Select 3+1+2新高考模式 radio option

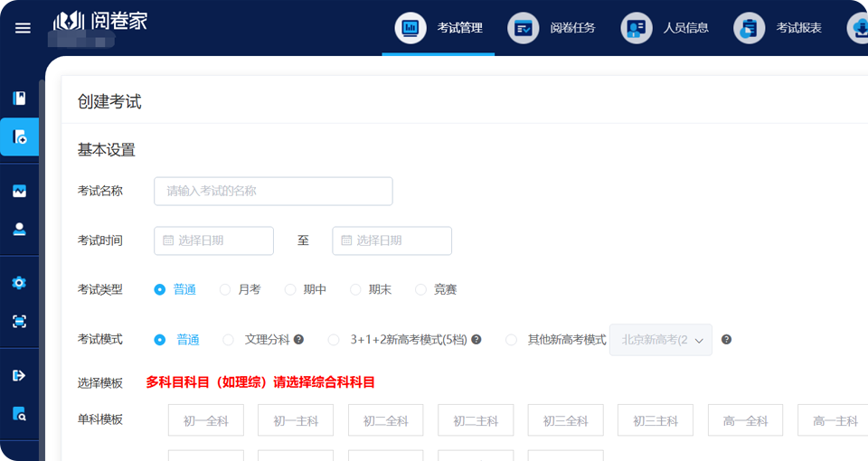(334, 340)
